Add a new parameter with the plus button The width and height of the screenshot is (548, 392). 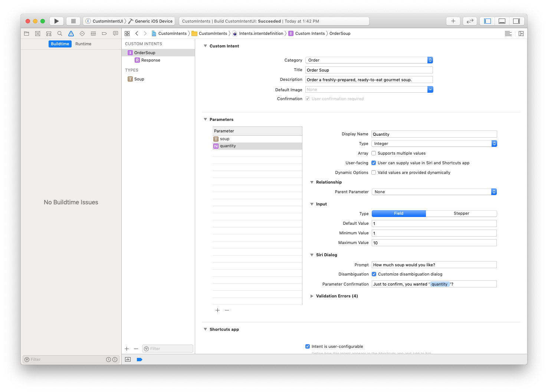point(217,310)
